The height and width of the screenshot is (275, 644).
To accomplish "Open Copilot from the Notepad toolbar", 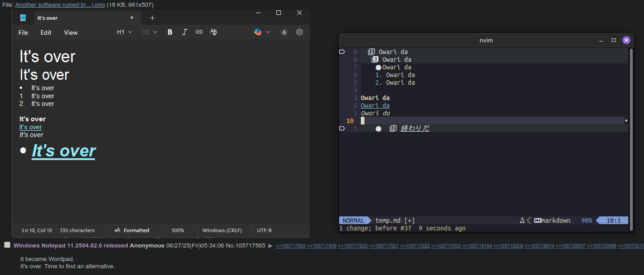I will pyautogui.click(x=258, y=32).
